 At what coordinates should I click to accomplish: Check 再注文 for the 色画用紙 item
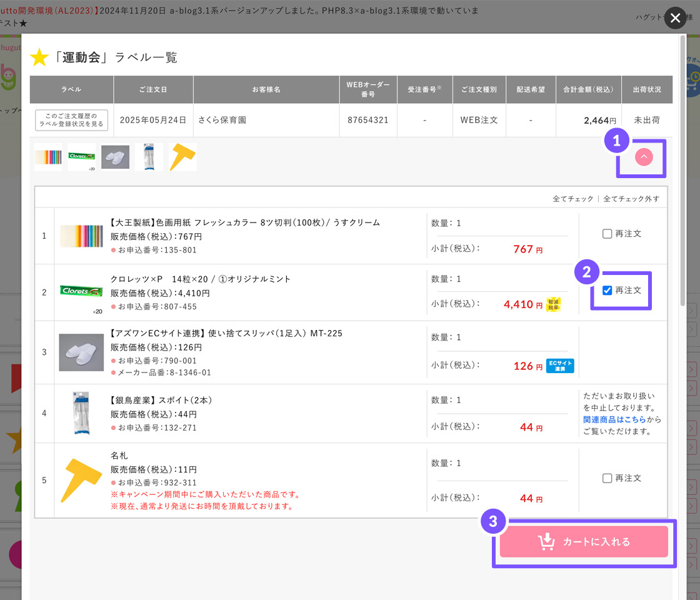(x=607, y=234)
